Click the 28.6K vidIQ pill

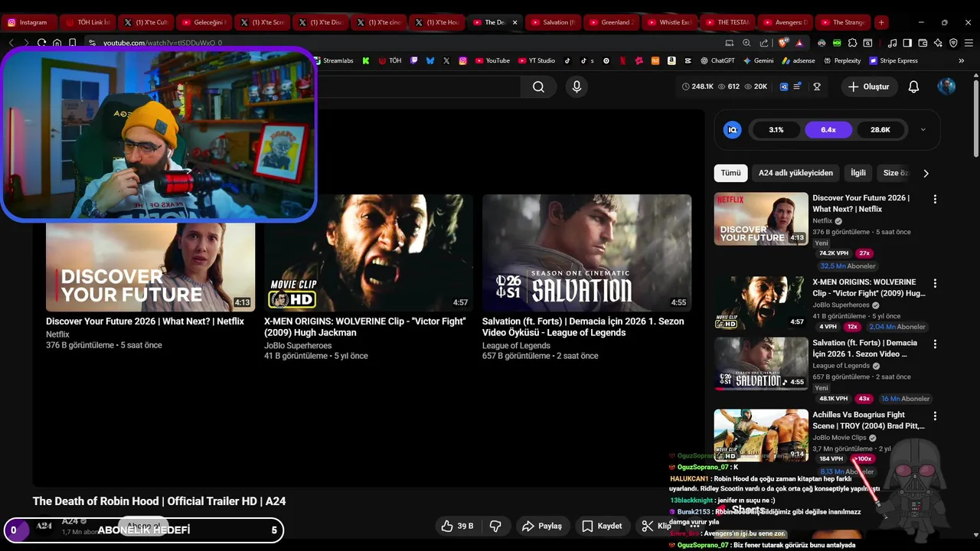880,129
